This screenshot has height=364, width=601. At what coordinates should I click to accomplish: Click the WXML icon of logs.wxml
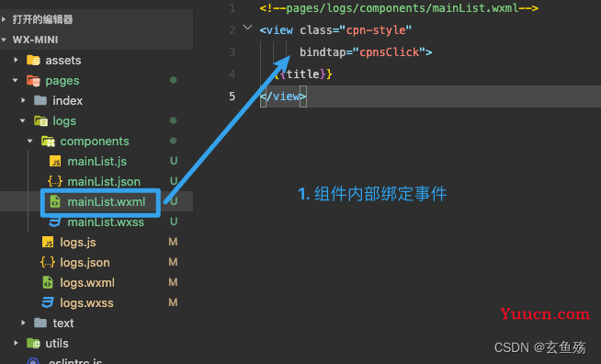[48, 283]
